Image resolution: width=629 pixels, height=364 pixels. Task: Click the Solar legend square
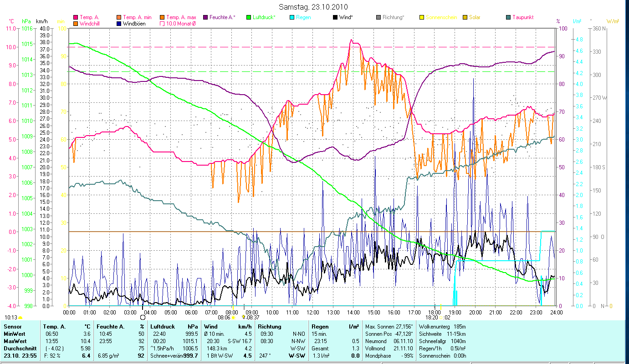465,18
